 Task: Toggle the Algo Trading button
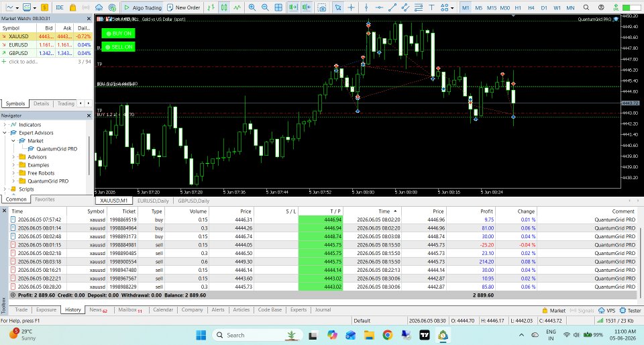tap(142, 7)
